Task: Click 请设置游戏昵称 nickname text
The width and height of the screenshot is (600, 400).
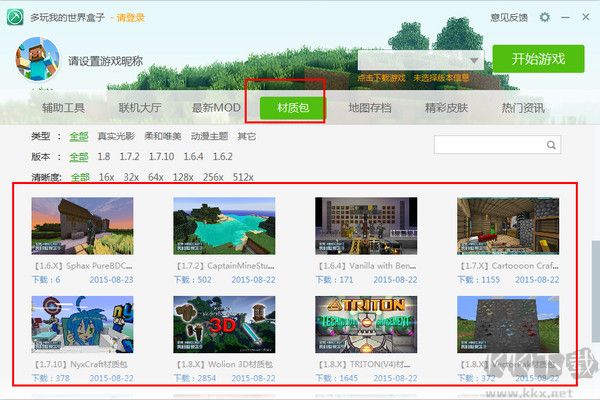Action: pos(106,61)
